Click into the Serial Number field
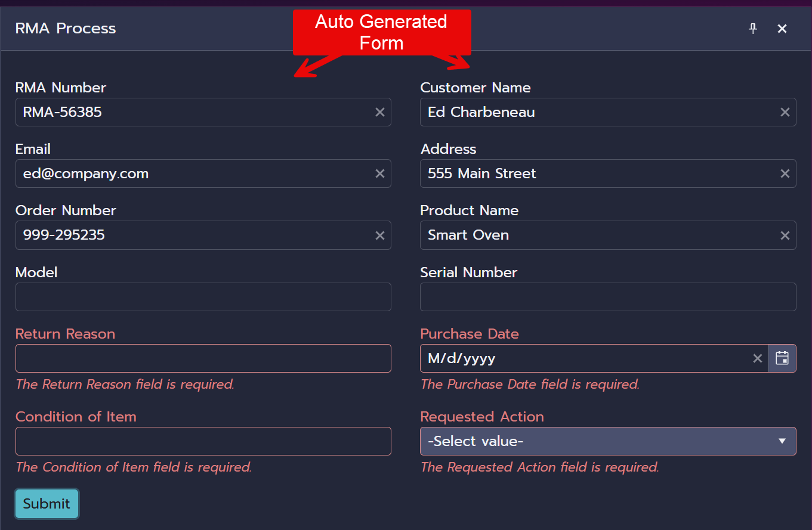 [608, 297]
